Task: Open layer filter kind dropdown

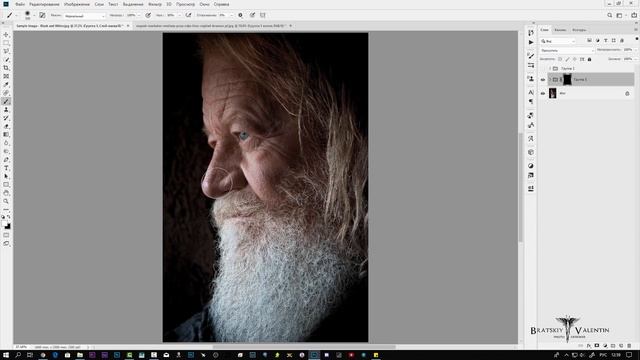Action: [x=558, y=41]
